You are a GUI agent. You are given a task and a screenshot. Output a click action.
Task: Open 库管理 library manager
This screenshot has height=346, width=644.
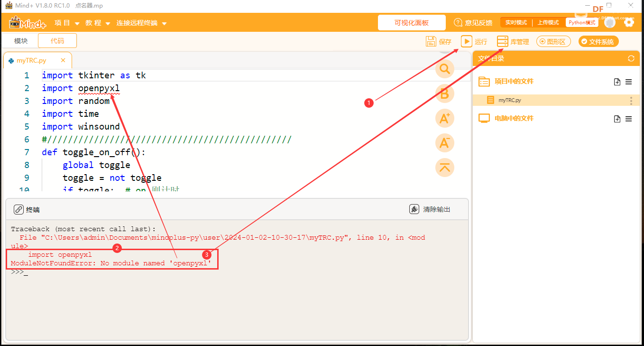coord(513,42)
